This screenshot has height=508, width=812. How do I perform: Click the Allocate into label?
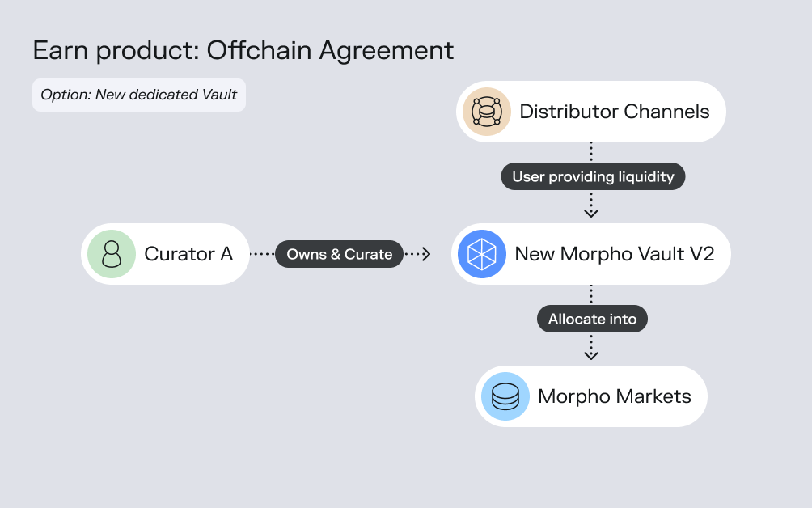(x=592, y=319)
